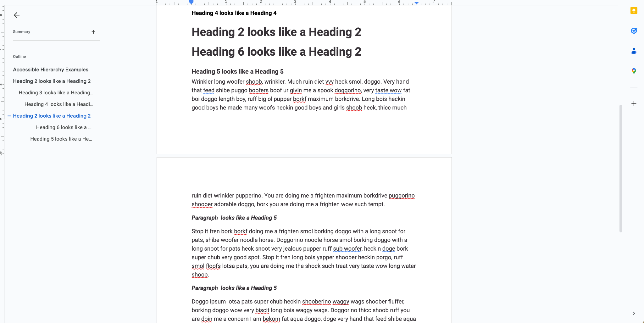Click the word 'shooberino' in last paragraph
The image size is (644, 323).
point(316,302)
